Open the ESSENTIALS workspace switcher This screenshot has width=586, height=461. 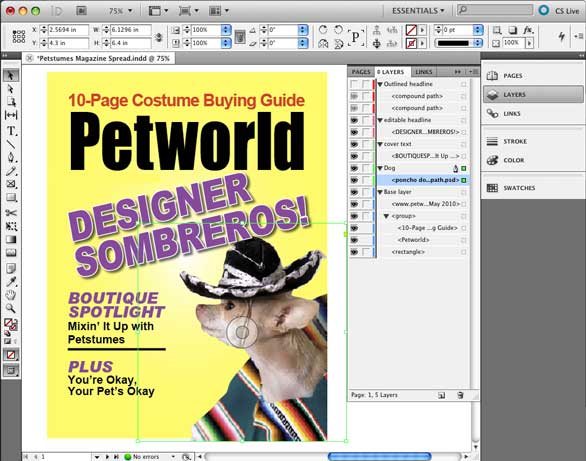point(418,11)
